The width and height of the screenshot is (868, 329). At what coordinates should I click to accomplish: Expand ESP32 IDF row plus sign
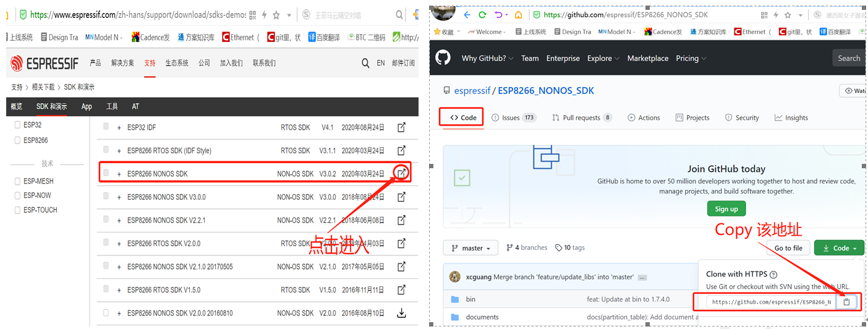click(119, 127)
